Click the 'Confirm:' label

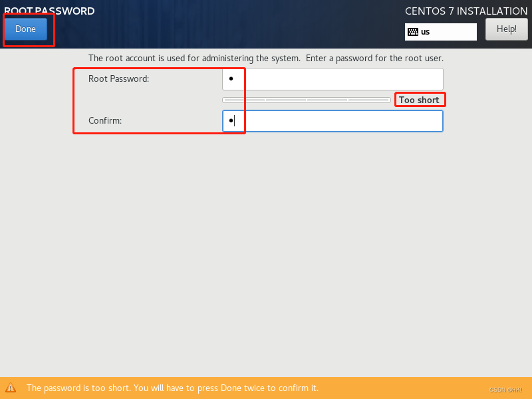pyautogui.click(x=105, y=120)
